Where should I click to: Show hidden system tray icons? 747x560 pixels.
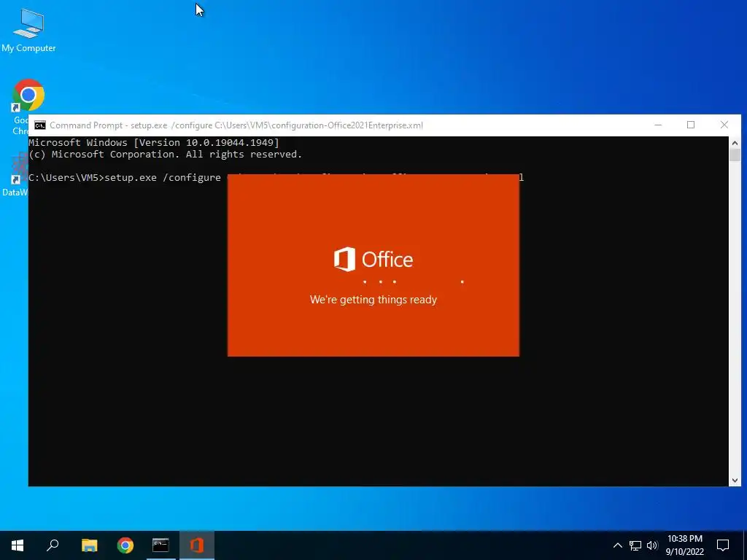pyautogui.click(x=617, y=545)
